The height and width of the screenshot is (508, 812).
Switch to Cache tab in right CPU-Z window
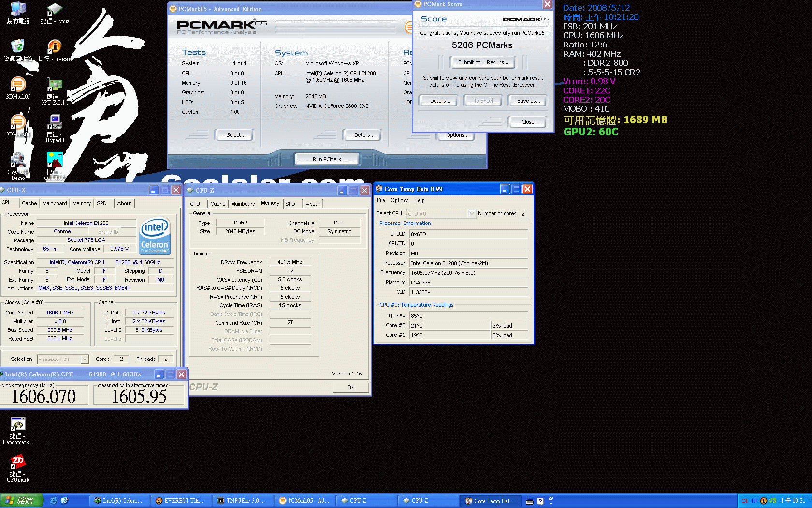[x=218, y=204]
